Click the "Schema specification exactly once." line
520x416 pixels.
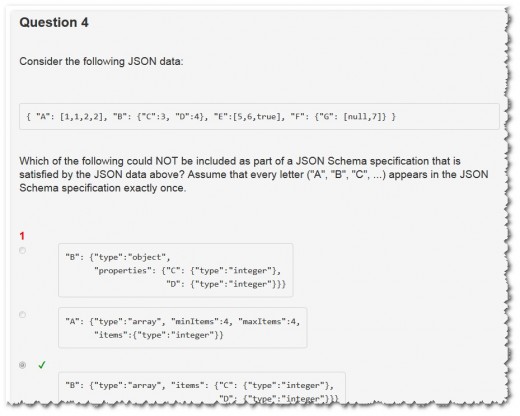coord(103,188)
